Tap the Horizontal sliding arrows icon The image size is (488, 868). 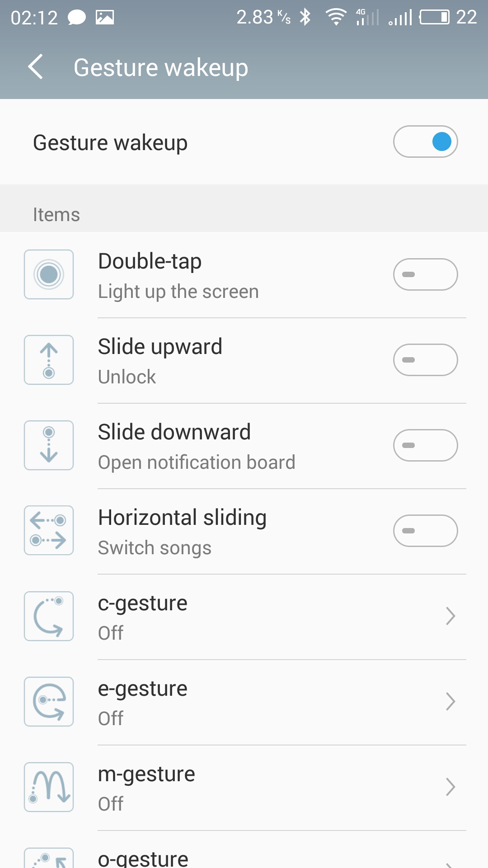(x=49, y=531)
